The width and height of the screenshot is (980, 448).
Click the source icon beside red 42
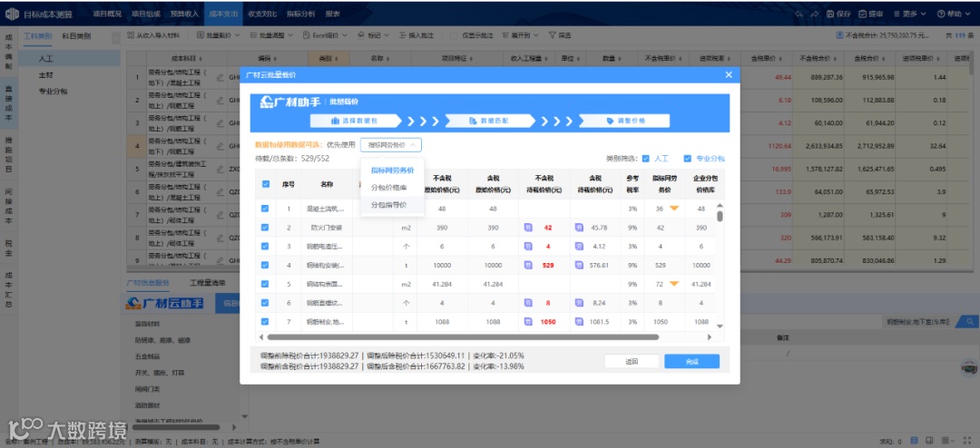point(528,228)
